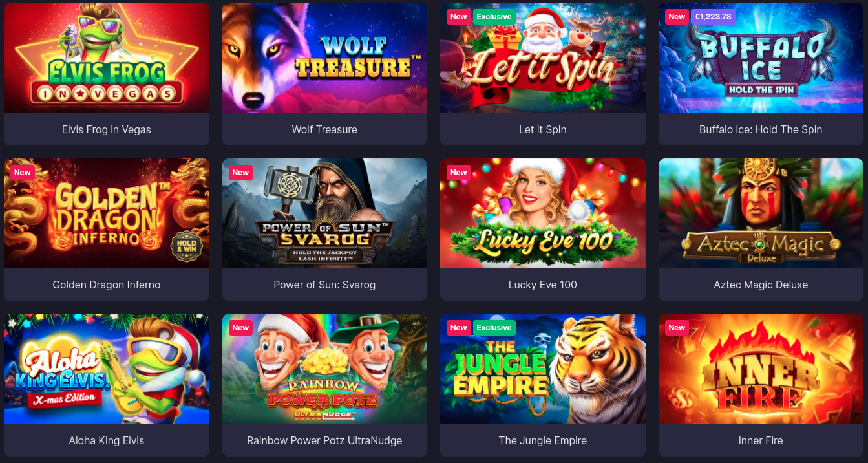The height and width of the screenshot is (463, 868).
Task: Click the New badge on Lucky Eve 100
Action: [x=458, y=173]
